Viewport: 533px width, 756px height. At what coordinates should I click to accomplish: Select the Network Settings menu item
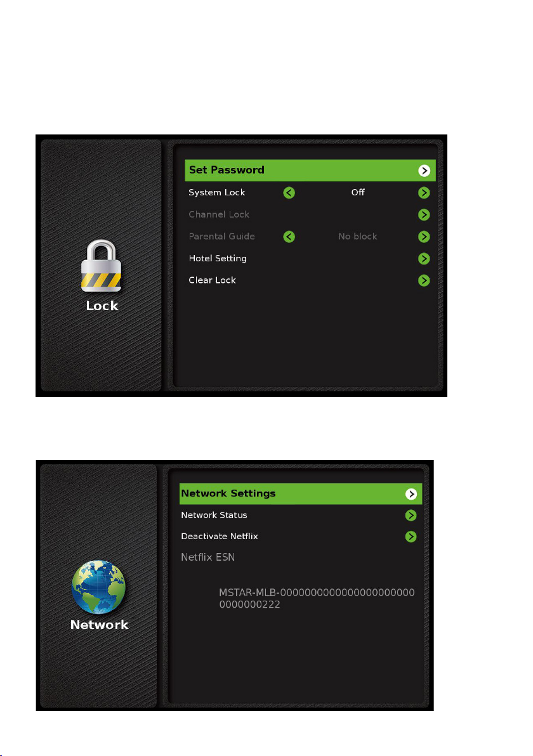[x=301, y=493]
